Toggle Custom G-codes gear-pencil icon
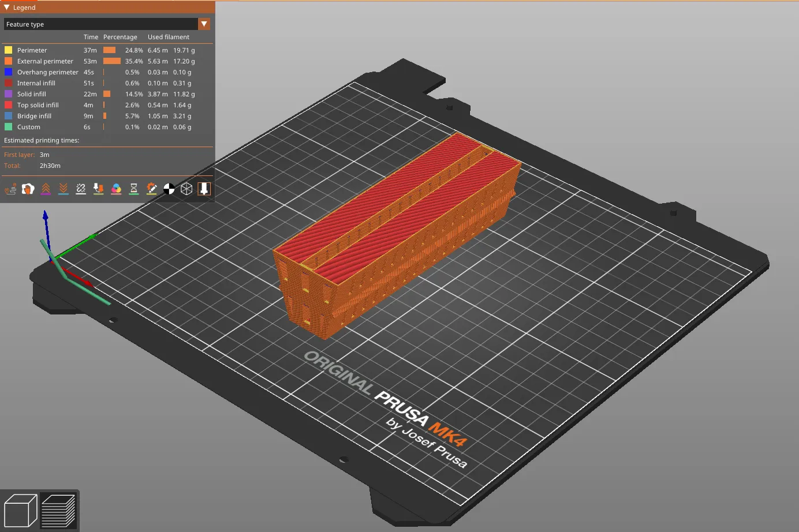 coord(151,189)
